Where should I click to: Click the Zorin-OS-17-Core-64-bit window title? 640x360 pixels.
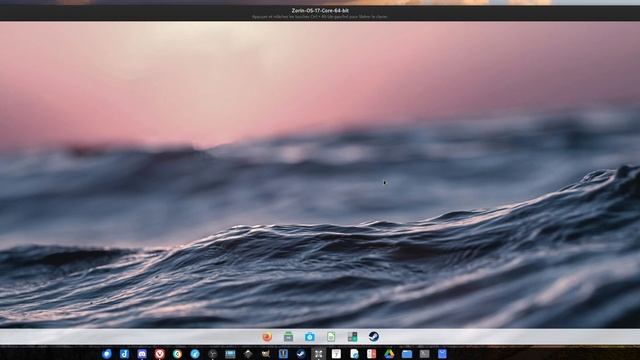[x=320, y=11]
